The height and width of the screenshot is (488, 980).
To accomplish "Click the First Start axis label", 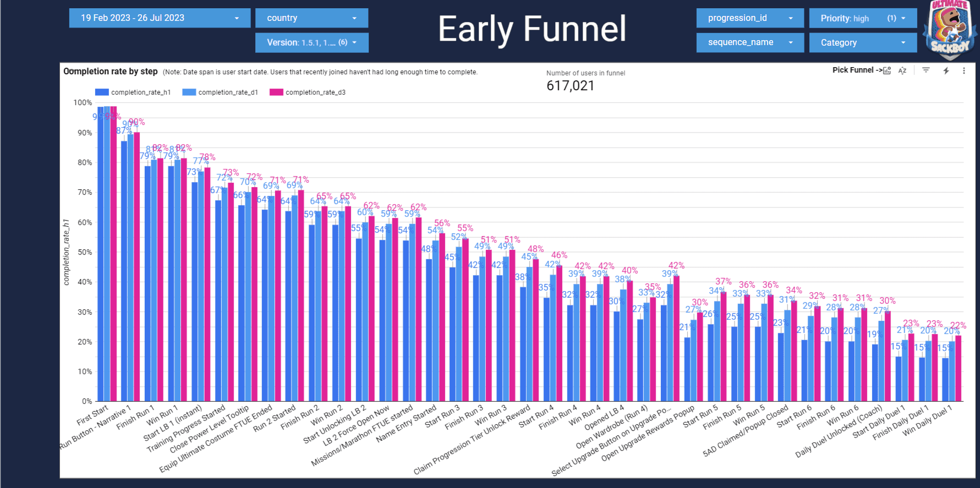I will [x=93, y=415].
